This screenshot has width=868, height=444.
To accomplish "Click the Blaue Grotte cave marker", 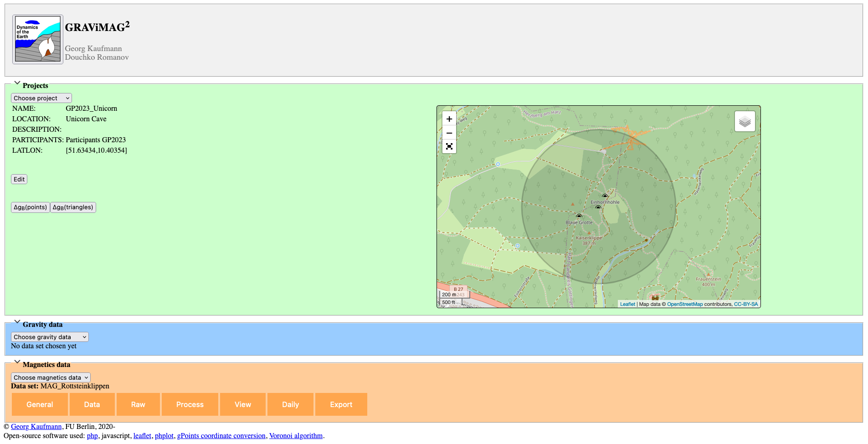I will click(579, 216).
